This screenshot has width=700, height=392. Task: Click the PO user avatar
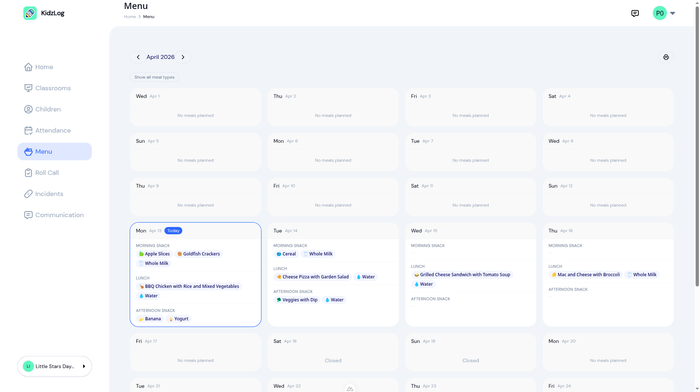659,13
